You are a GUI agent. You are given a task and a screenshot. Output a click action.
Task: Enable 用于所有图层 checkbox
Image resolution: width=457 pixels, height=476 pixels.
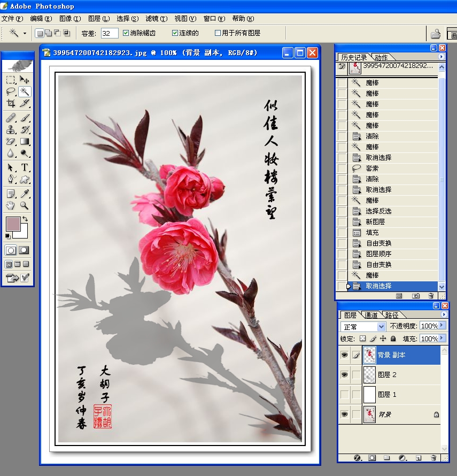(218, 33)
